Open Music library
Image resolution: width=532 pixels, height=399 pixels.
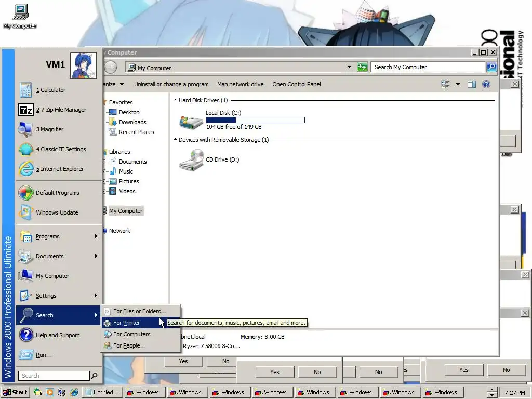click(126, 171)
